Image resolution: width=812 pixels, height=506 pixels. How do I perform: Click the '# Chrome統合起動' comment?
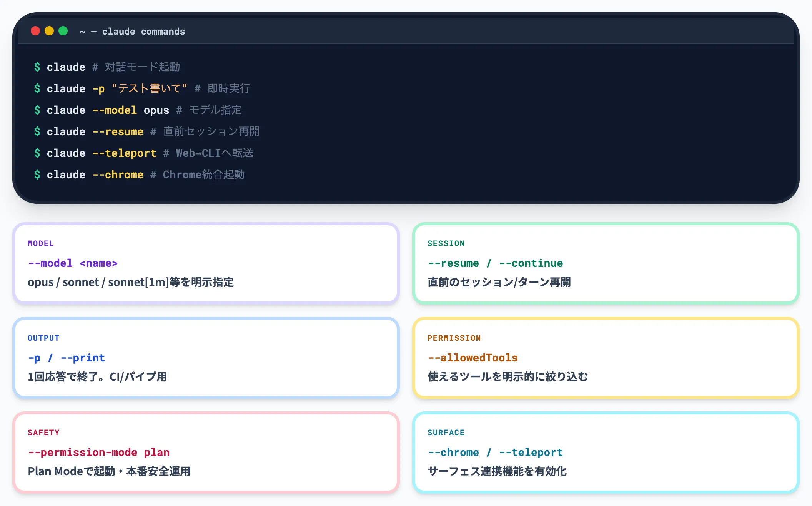197,175
